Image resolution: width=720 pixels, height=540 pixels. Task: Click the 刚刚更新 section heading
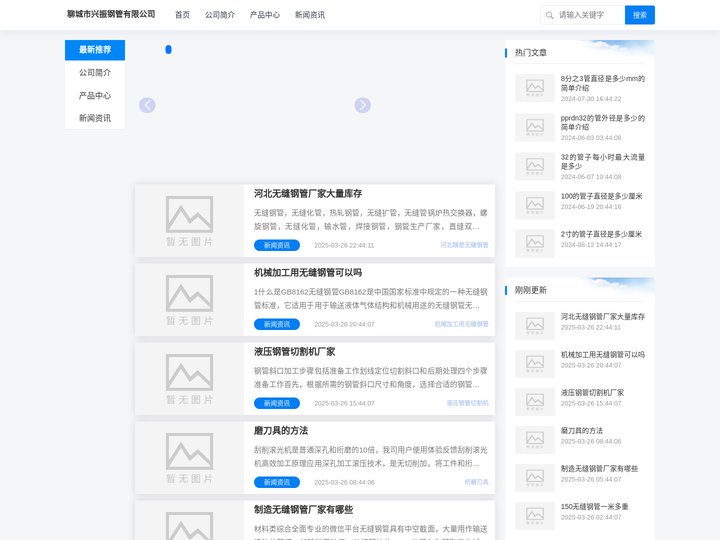[531, 290]
